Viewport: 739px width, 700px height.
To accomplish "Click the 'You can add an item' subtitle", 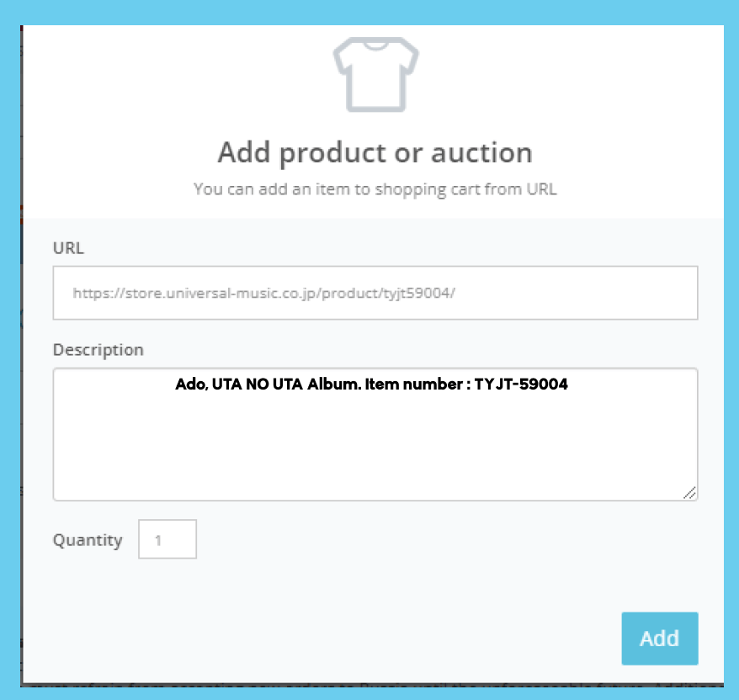I will click(x=375, y=189).
